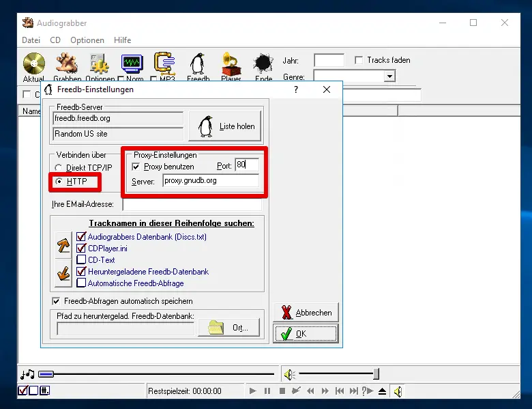Open the Genre dropdown
Image resolution: width=532 pixels, height=409 pixels.
pos(389,76)
